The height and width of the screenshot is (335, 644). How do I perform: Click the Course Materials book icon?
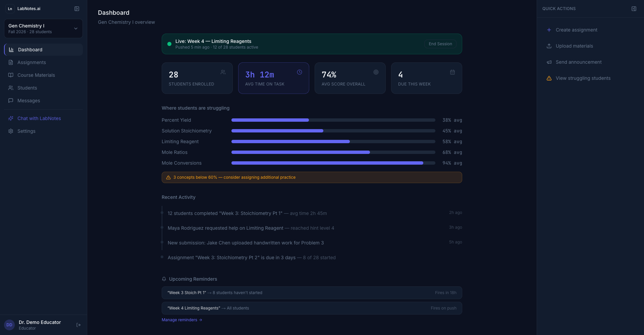tap(11, 75)
